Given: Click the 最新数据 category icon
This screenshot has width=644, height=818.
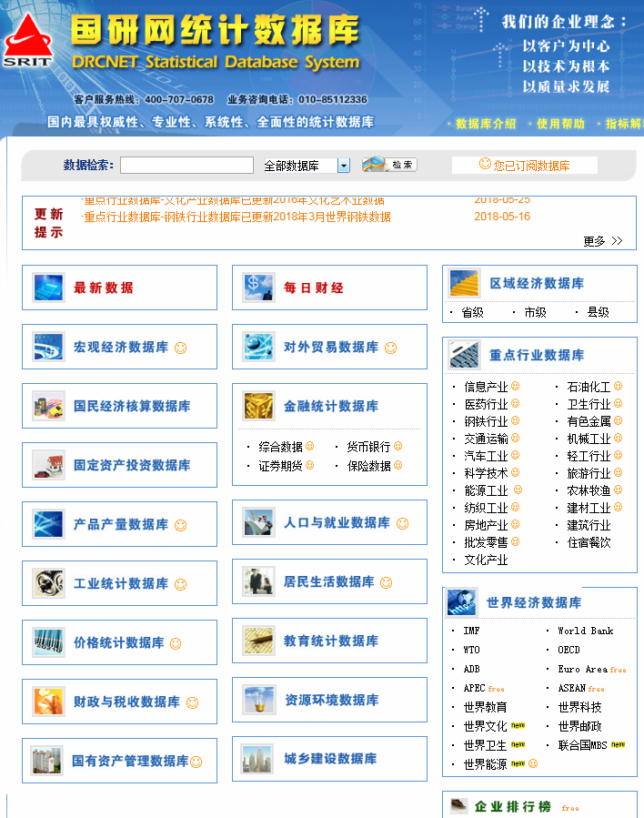Looking at the screenshot, I should coord(48,288).
